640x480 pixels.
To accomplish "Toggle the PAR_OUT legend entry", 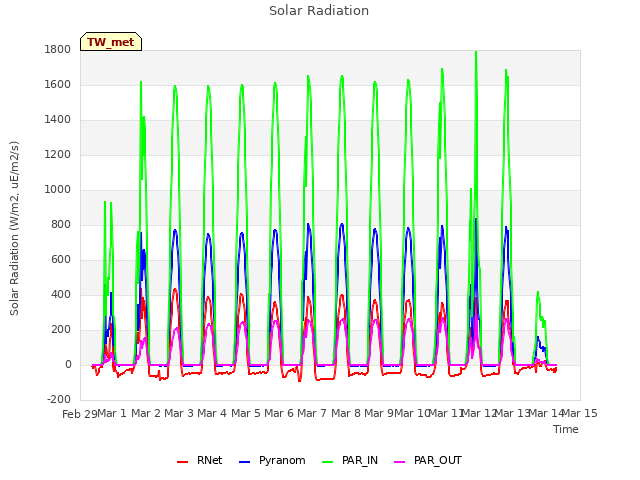I will click(428, 460).
